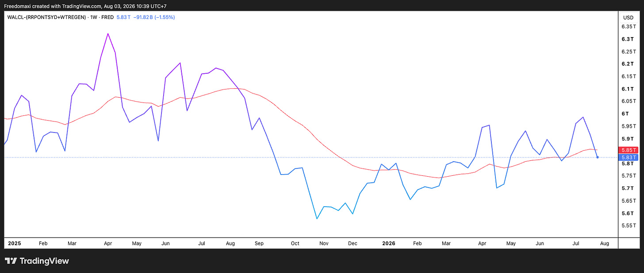Select the red 5.85 T price tag
The height and width of the screenshot is (273, 644).
pyautogui.click(x=629, y=150)
